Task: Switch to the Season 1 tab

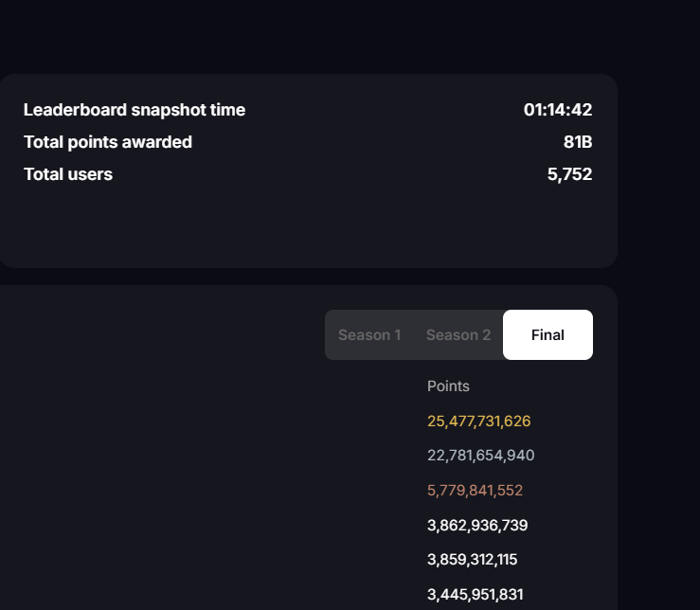Action: (369, 335)
